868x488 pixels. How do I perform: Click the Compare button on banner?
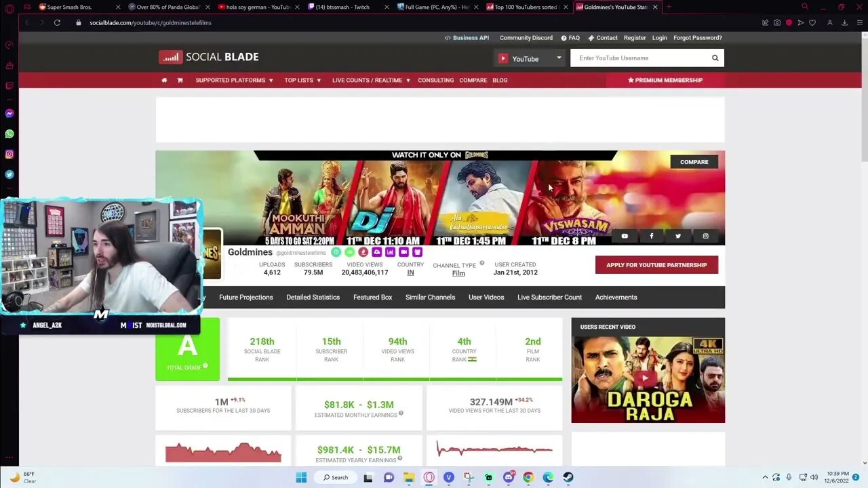click(694, 162)
